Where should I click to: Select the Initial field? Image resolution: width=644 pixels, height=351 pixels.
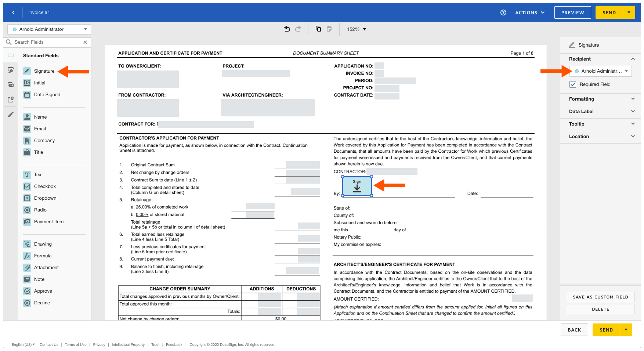click(35, 83)
